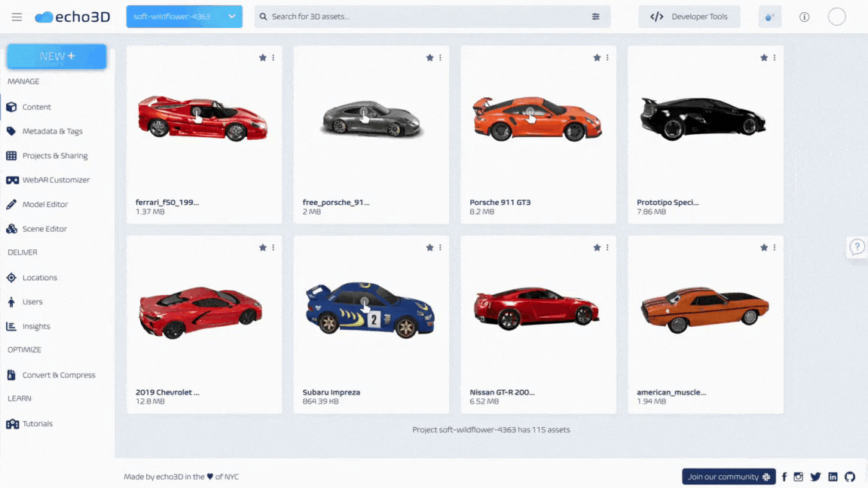
Task: Open options menu for Prototipo Speci asset
Action: (x=775, y=57)
